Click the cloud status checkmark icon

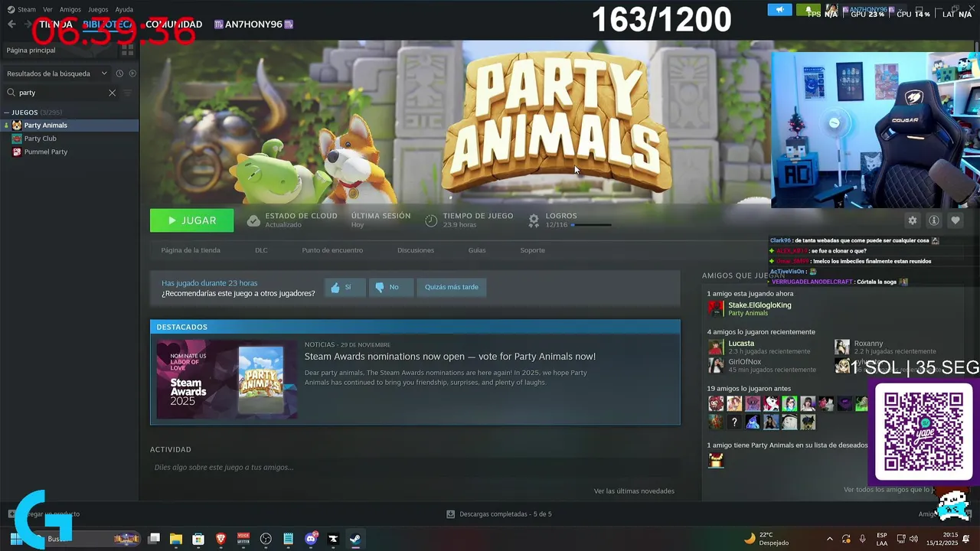253,220
